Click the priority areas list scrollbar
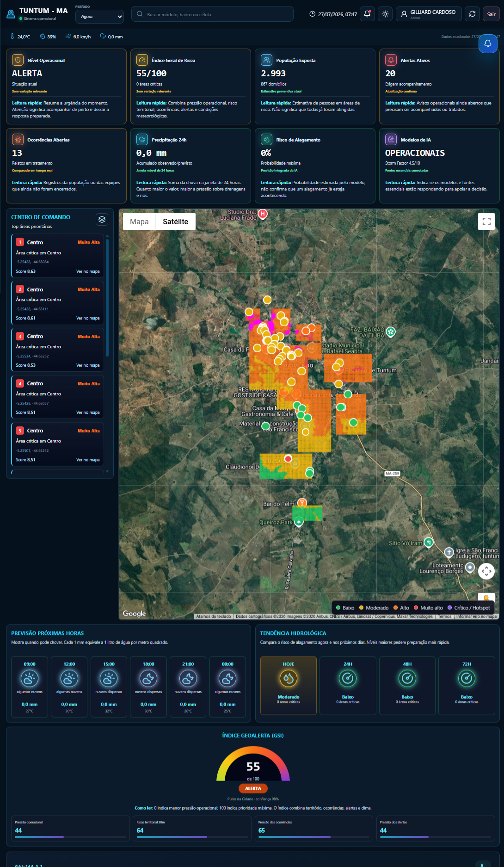This screenshot has height=867, width=504. pyautogui.click(x=107, y=297)
